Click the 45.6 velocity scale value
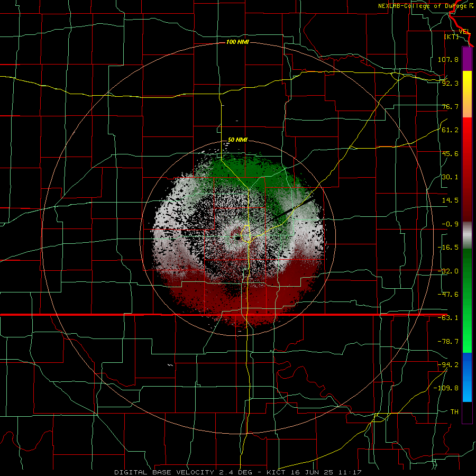This screenshot has height=476, width=476. (450, 153)
